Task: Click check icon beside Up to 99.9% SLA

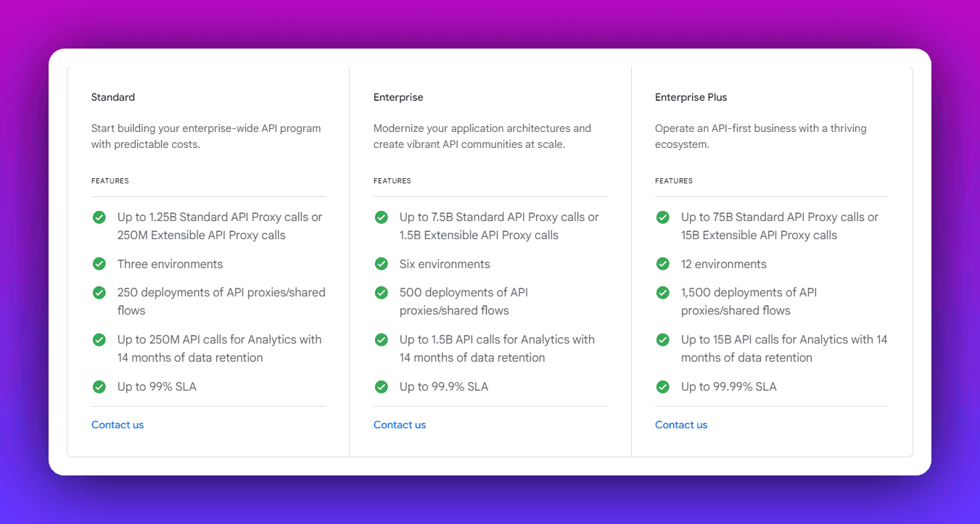Action: 382,387
